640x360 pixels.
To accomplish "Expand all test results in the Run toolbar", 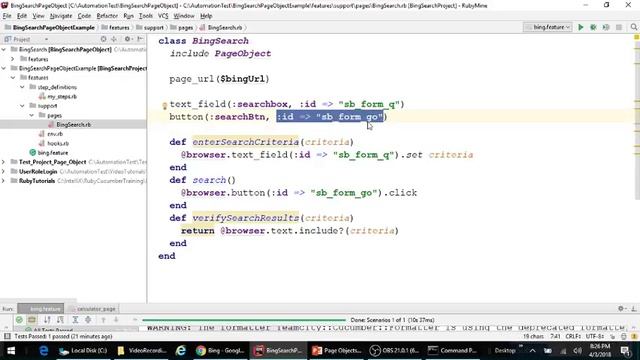I will coord(75,320).
